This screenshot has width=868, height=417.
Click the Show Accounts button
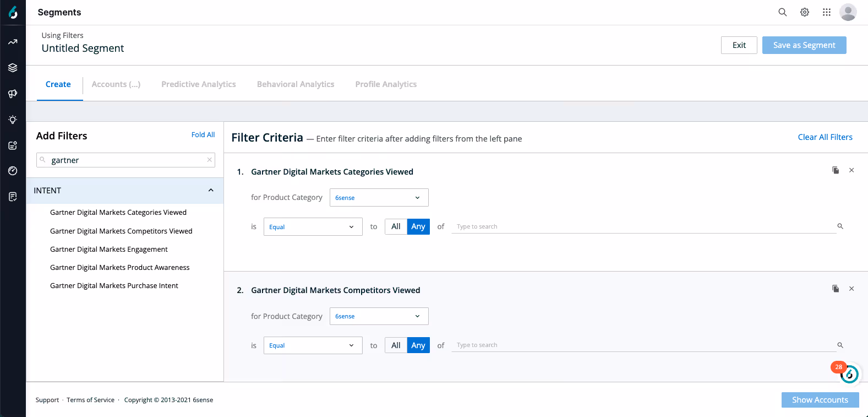[x=820, y=400]
